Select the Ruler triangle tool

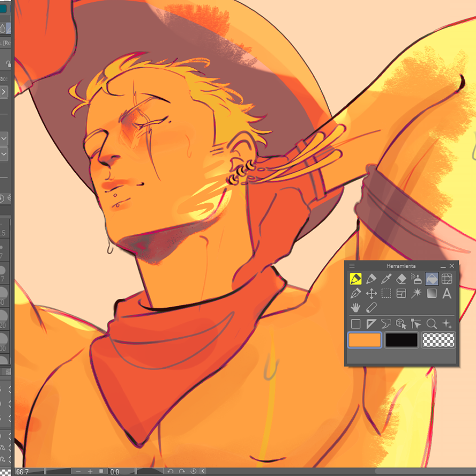coord(371,324)
